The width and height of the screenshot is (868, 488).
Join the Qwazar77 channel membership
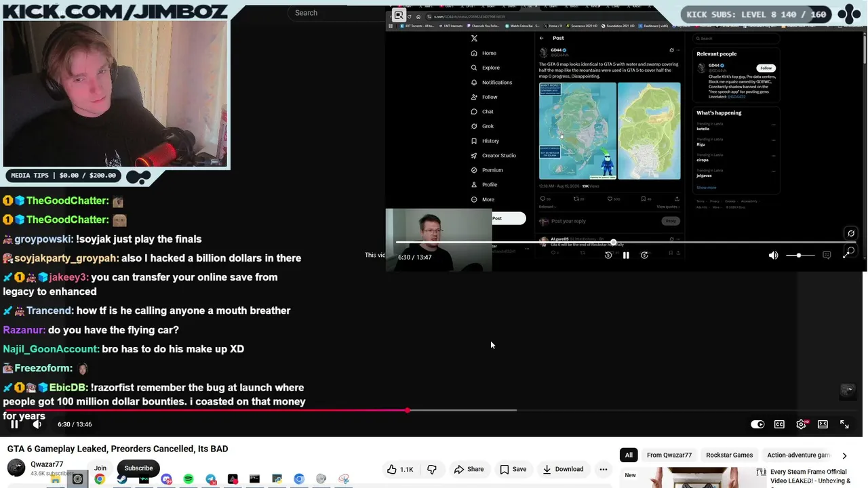pyautogui.click(x=100, y=468)
